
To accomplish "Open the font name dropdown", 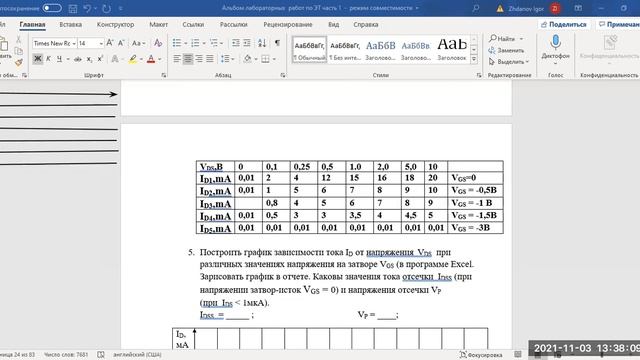I will [74, 43].
